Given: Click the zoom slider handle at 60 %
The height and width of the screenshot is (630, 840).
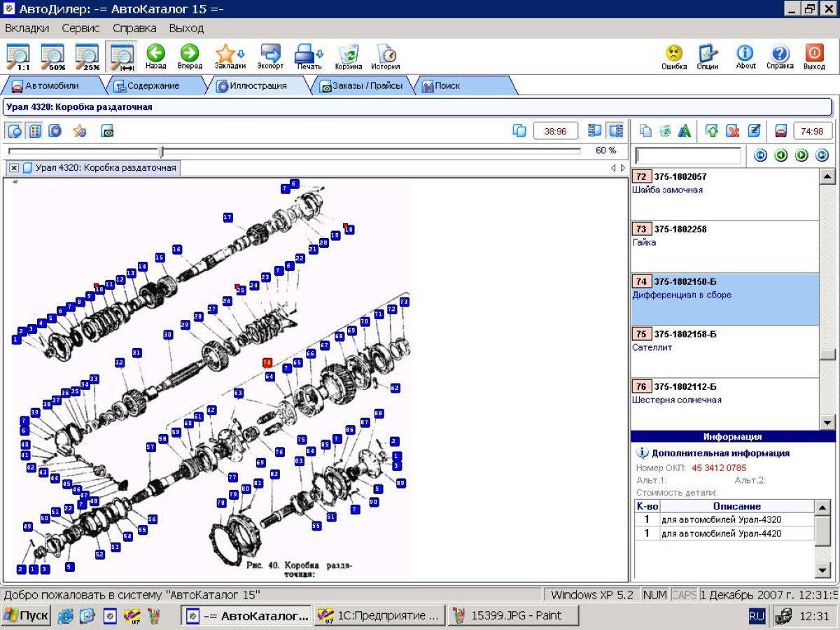Looking at the screenshot, I should pyautogui.click(x=161, y=152).
